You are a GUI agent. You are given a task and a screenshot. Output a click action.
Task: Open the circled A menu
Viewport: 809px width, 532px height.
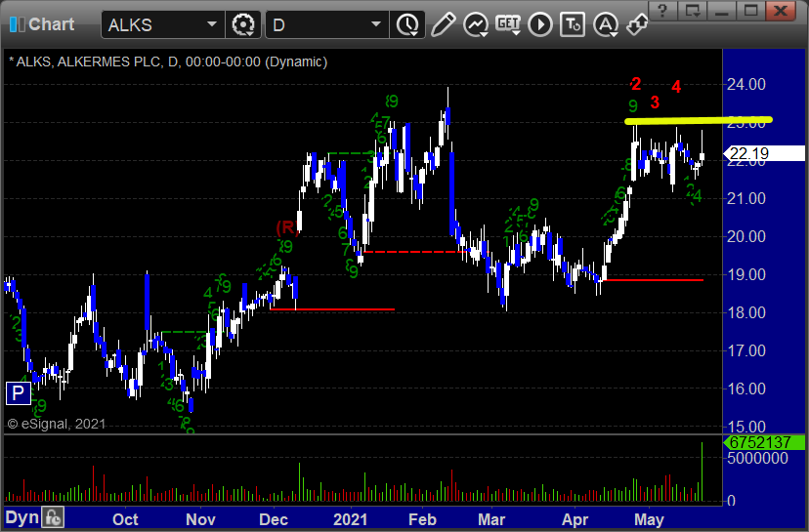pos(605,24)
